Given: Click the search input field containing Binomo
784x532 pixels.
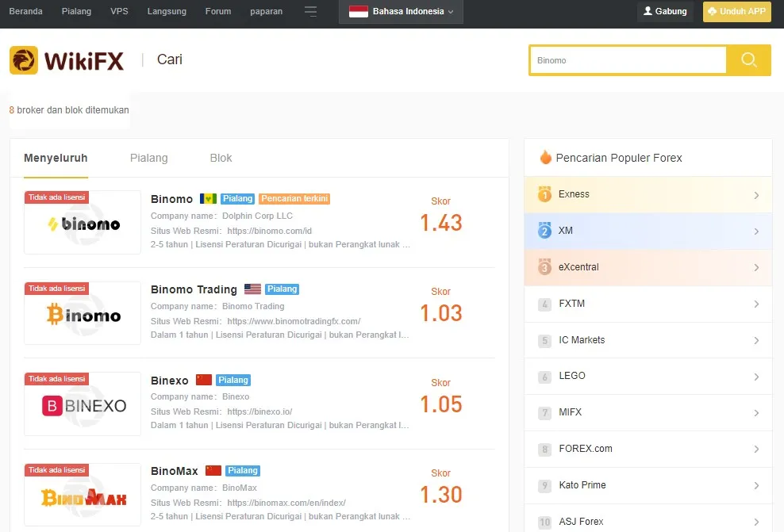Looking at the screenshot, I should (x=628, y=60).
